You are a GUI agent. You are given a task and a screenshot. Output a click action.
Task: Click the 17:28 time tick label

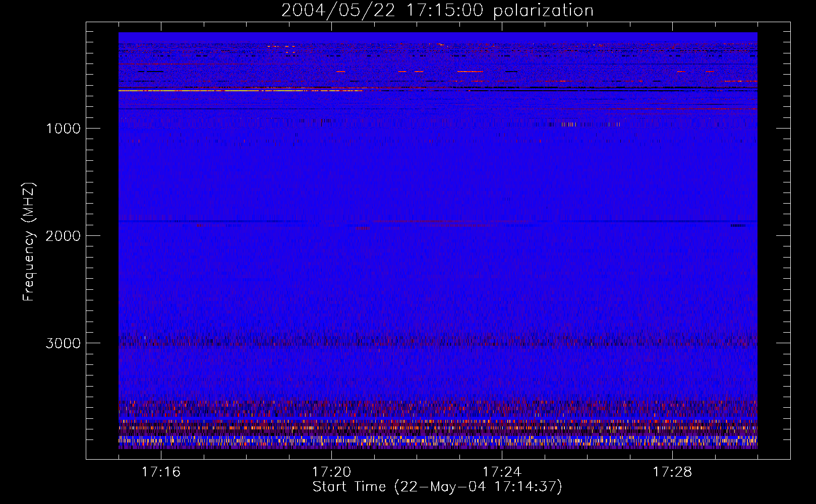pyautogui.click(x=672, y=472)
